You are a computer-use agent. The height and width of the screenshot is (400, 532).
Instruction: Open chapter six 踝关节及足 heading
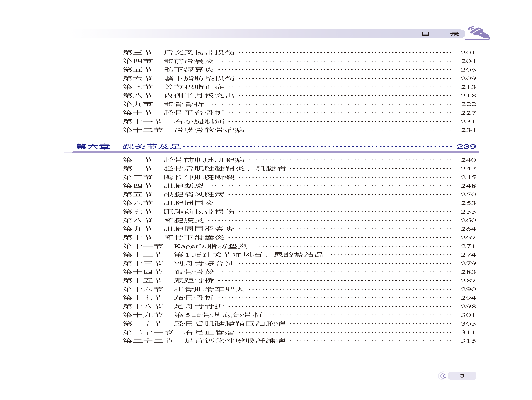151,146
